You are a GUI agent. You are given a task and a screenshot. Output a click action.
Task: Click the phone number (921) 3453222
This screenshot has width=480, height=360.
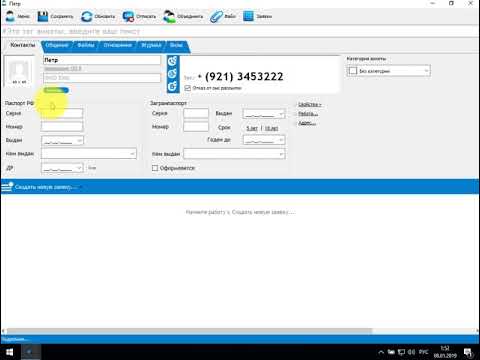click(x=244, y=76)
